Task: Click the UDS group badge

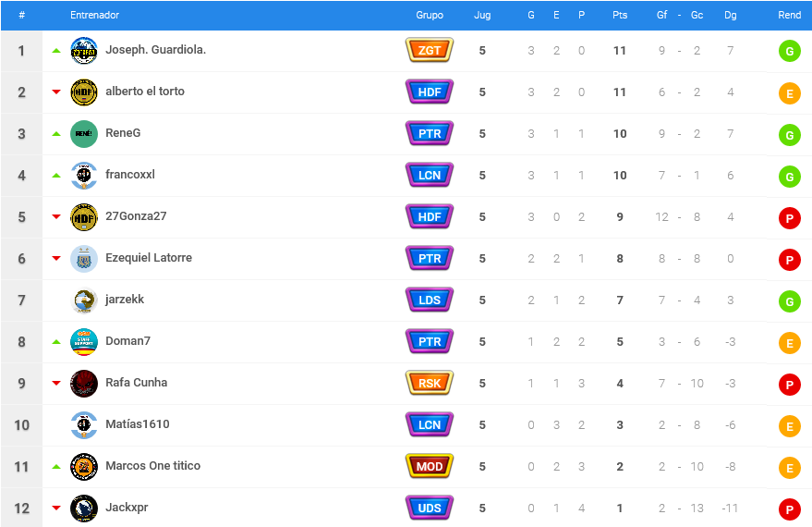Action: point(430,508)
